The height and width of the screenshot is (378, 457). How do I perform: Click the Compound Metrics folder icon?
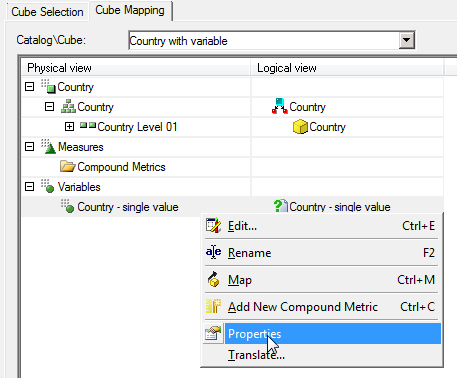pyautogui.click(x=68, y=166)
